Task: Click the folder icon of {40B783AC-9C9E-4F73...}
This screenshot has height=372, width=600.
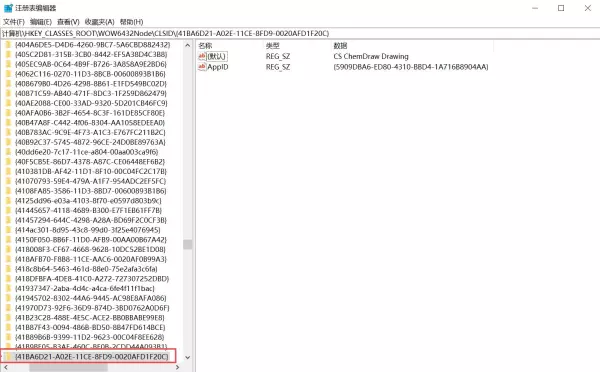Action: pos(8,132)
